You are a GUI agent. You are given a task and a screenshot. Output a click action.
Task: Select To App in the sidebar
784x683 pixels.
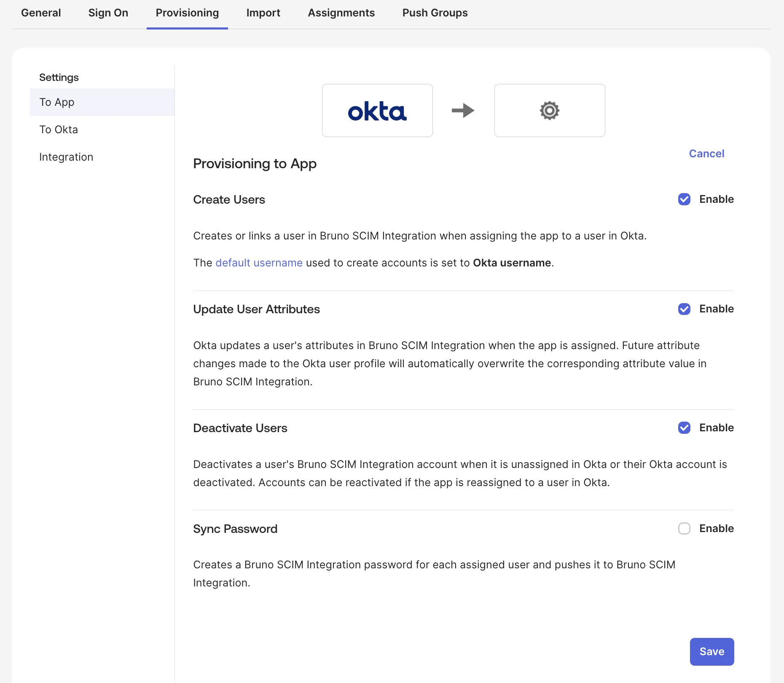56,102
